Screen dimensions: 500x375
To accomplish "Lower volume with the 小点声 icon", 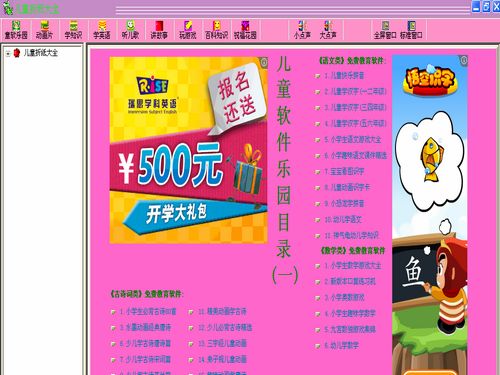I will [302, 30].
